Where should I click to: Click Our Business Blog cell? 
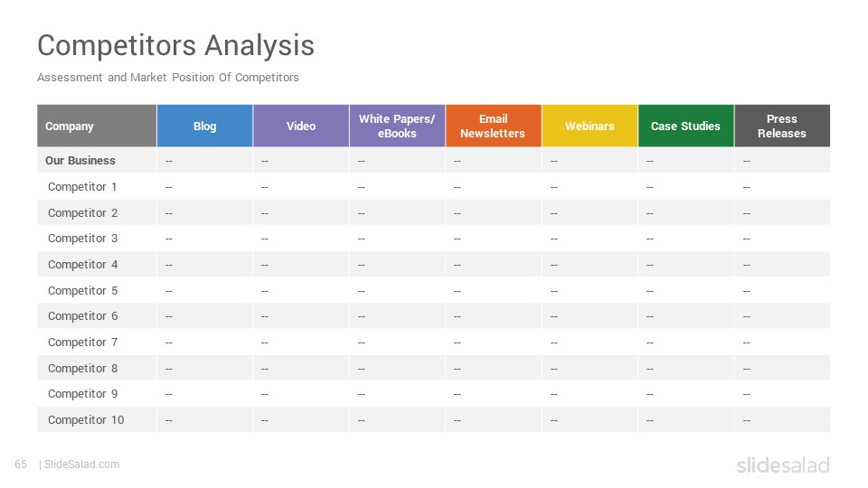point(205,161)
